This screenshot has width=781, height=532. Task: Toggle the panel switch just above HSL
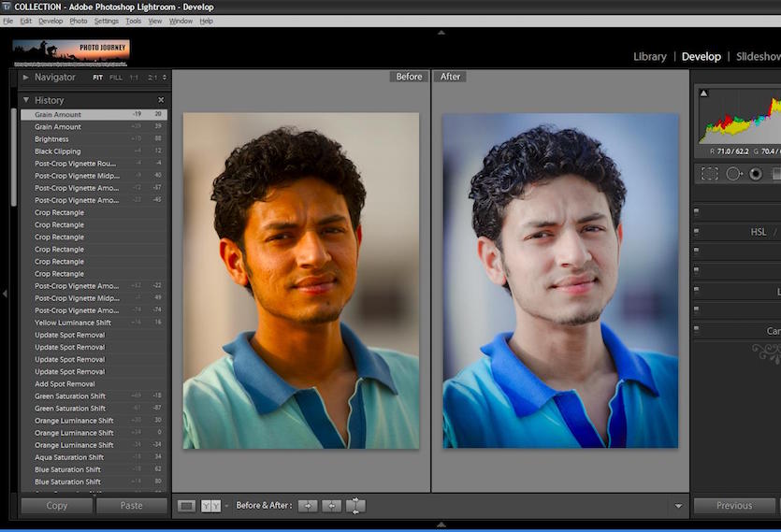click(696, 211)
